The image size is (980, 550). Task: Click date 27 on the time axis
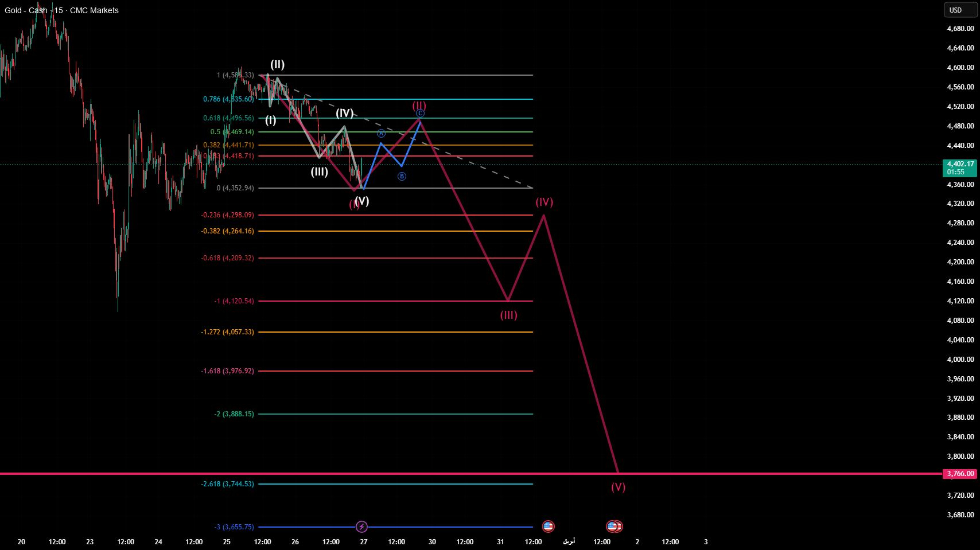click(364, 541)
